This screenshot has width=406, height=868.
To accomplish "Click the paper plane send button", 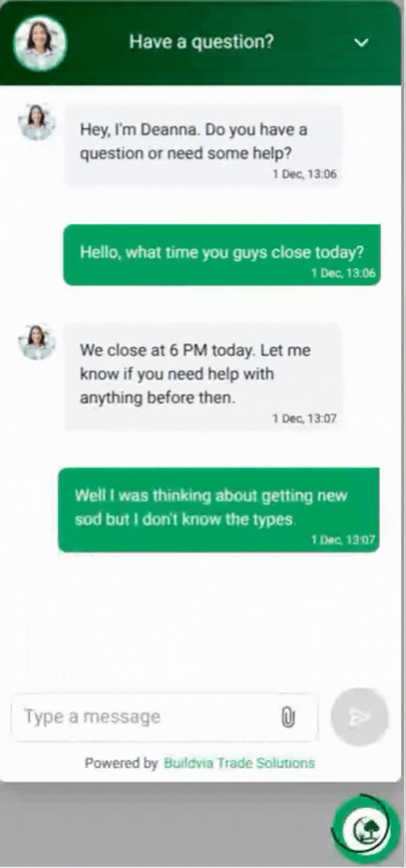I will pos(359,717).
